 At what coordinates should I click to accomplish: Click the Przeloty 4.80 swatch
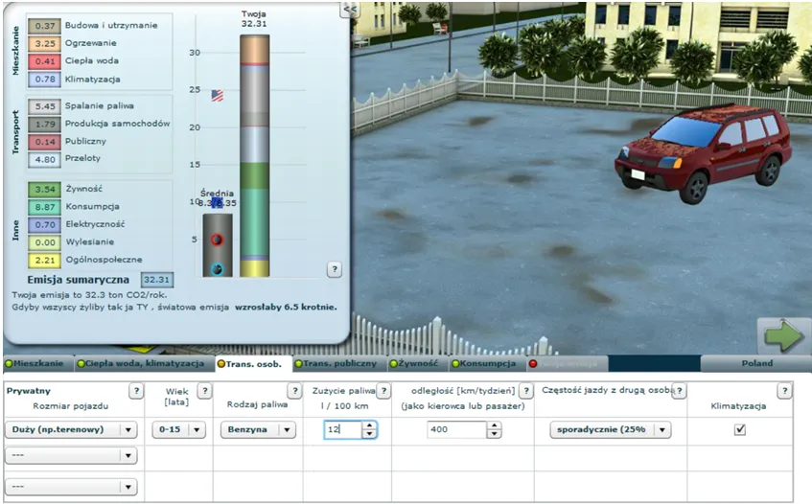[x=44, y=159]
